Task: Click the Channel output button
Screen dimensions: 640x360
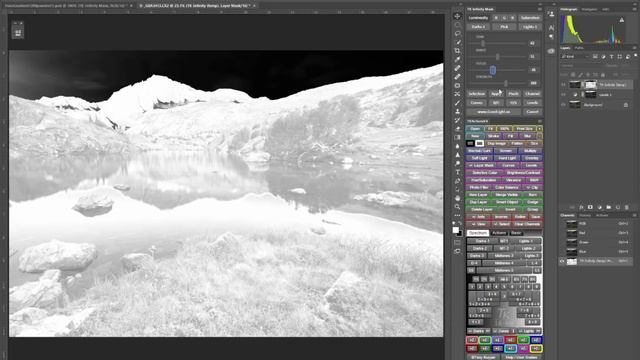Action: coord(532,94)
